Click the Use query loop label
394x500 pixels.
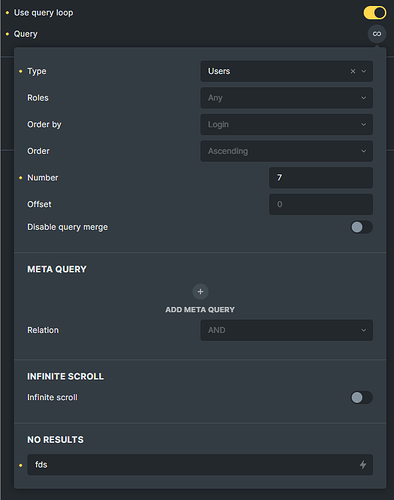click(43, 13)
